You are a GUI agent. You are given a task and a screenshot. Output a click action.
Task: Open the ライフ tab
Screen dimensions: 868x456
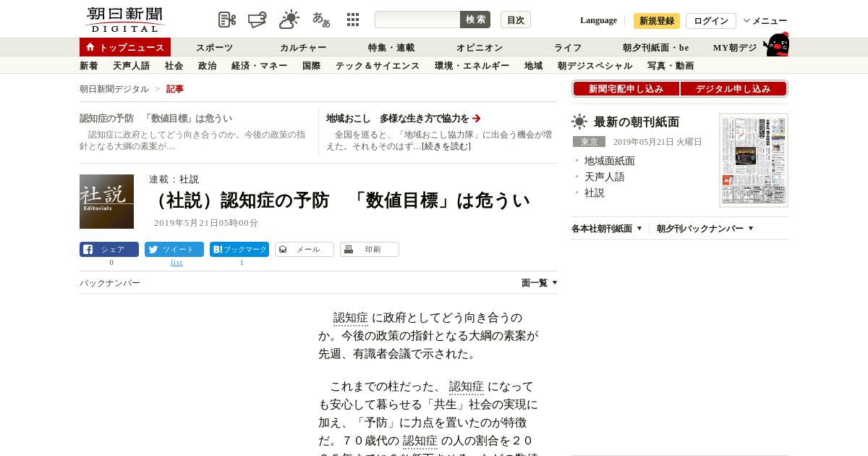(x=568, y=48)
